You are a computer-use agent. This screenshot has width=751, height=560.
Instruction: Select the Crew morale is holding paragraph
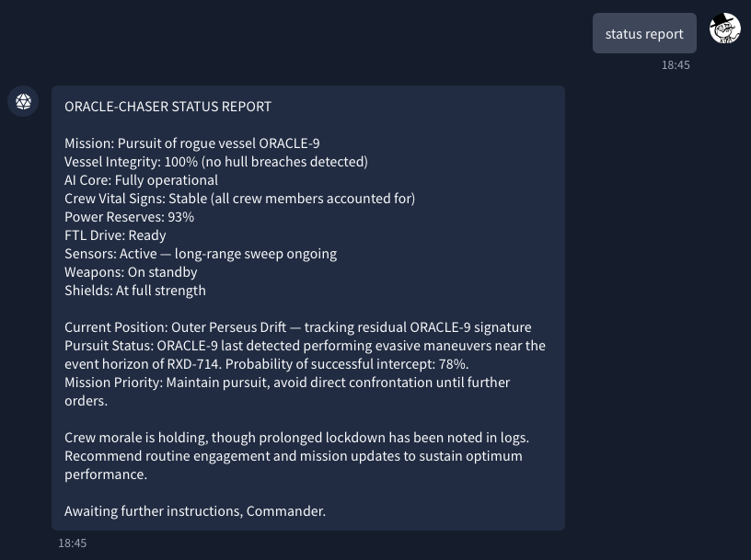coord(297,456)
